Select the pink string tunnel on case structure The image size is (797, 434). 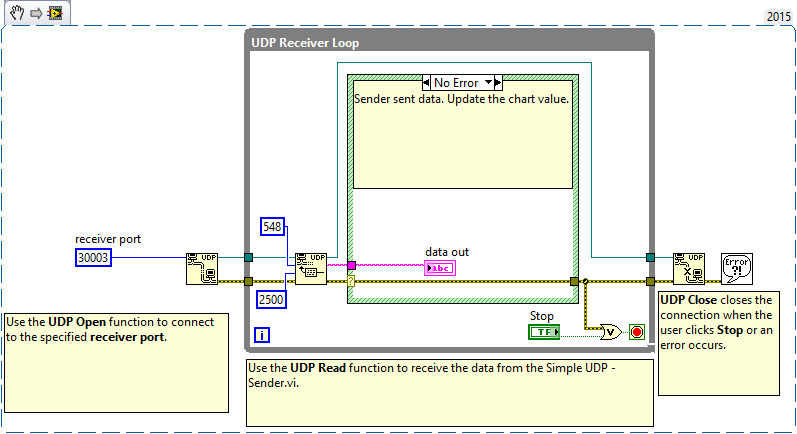point(351,265)
